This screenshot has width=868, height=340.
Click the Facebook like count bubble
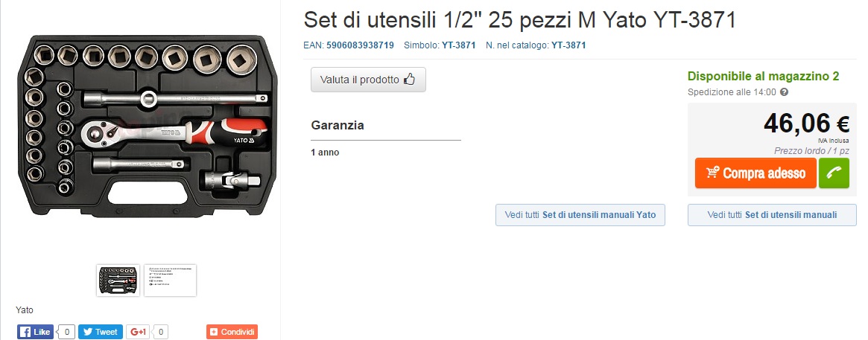click(x=66, y=332)
